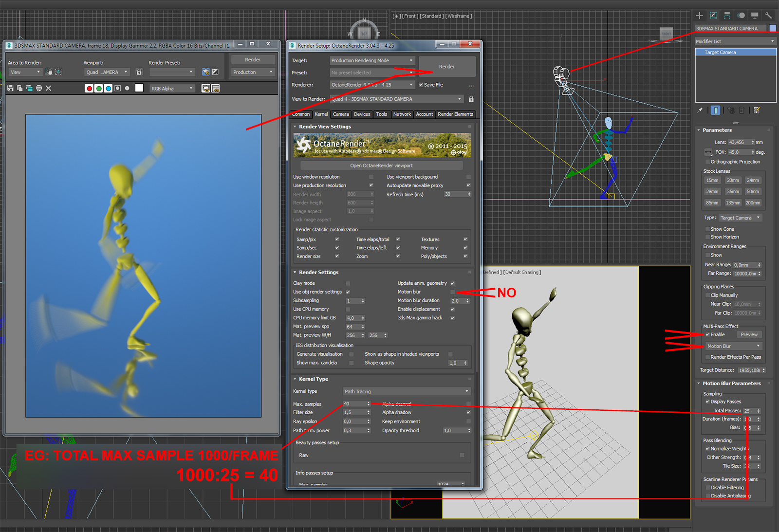
Task: Enable the Show Cone checkbox
Action: coord(707,229)
